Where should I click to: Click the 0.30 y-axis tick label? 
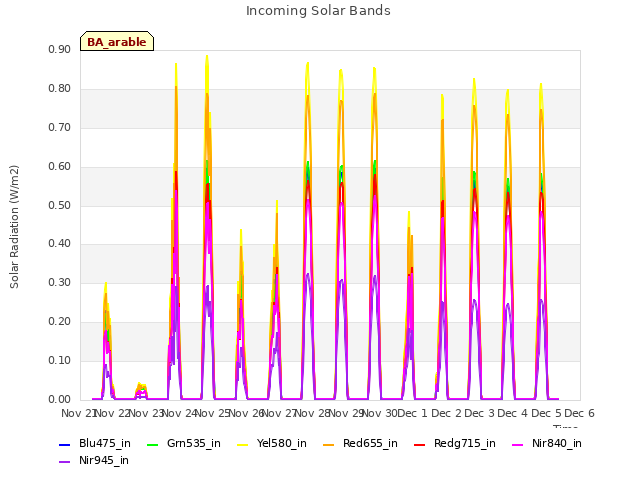point(59,282)
